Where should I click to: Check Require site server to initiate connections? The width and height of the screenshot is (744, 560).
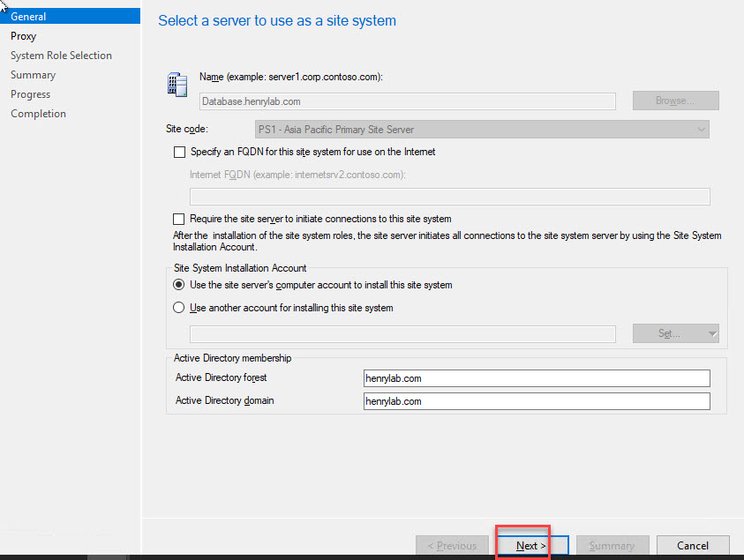click(180, 219)
